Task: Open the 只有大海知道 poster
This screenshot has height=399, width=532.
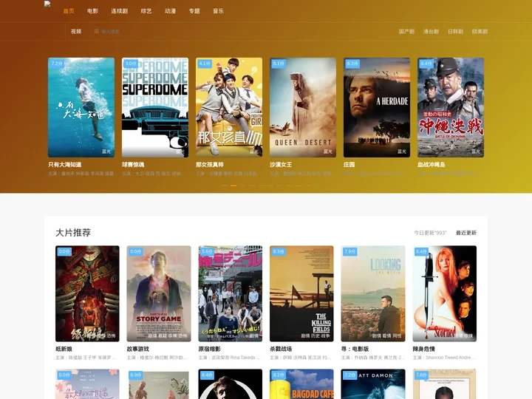Action: [x=81, y=107]
